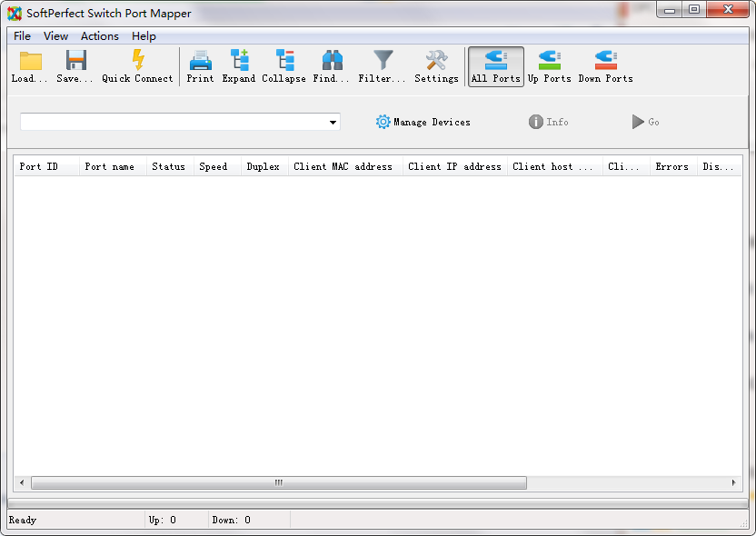Viewport: 756px width, 536px height.
Task: Sort by Errors column header
Action: 673,167
